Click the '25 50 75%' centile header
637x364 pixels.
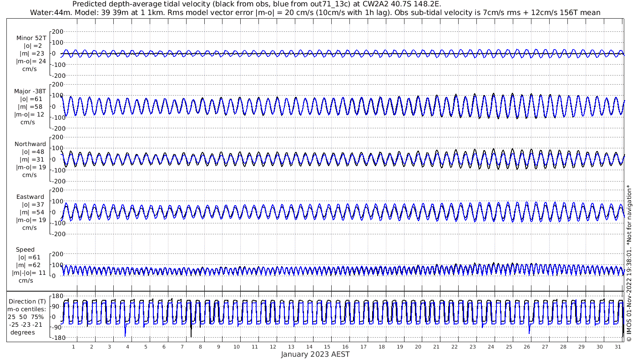point(26,317)
